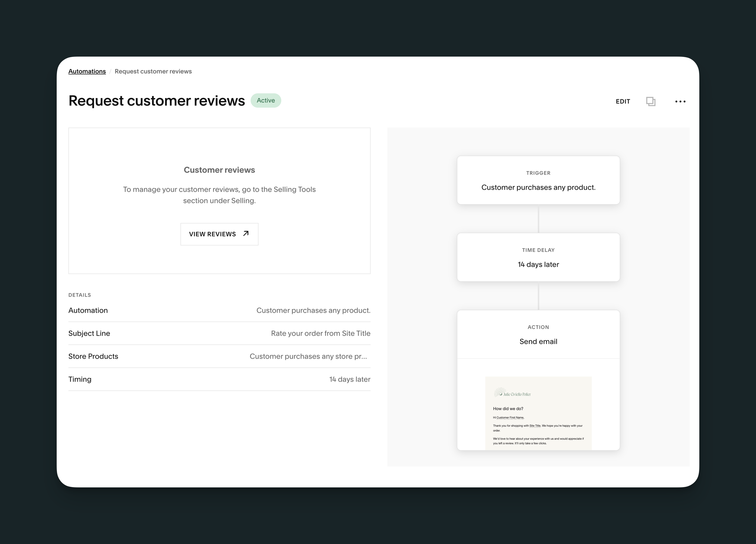756x544 pixels.
Task: Go back to Automations breadcrumb link
Action: (87, 71)
